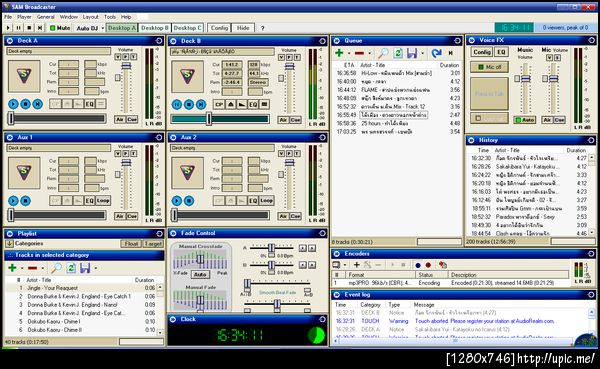This screenshot has height=369, width=600.
Task: Collapse the Deck A panel header icon
Action: pos(10,41)
